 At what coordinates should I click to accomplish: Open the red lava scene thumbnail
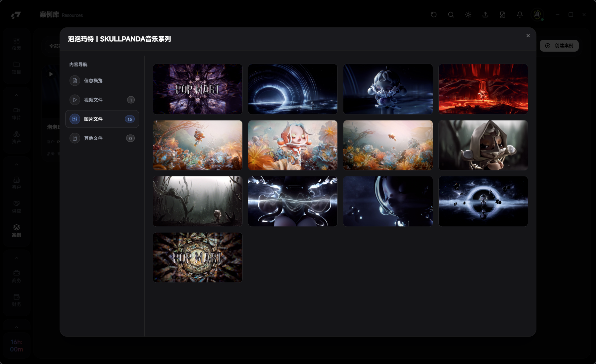pyautogui.click(x=483, y=89)
